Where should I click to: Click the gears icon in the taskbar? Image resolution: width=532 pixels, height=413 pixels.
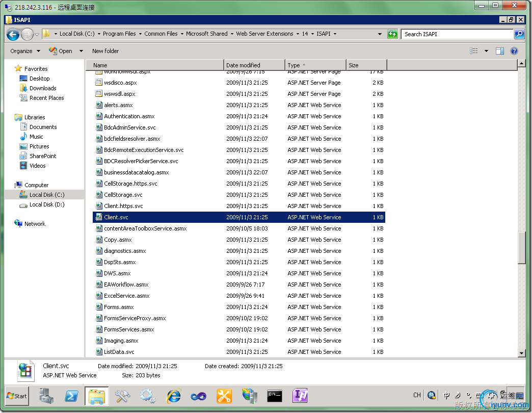tap(148, 396)
